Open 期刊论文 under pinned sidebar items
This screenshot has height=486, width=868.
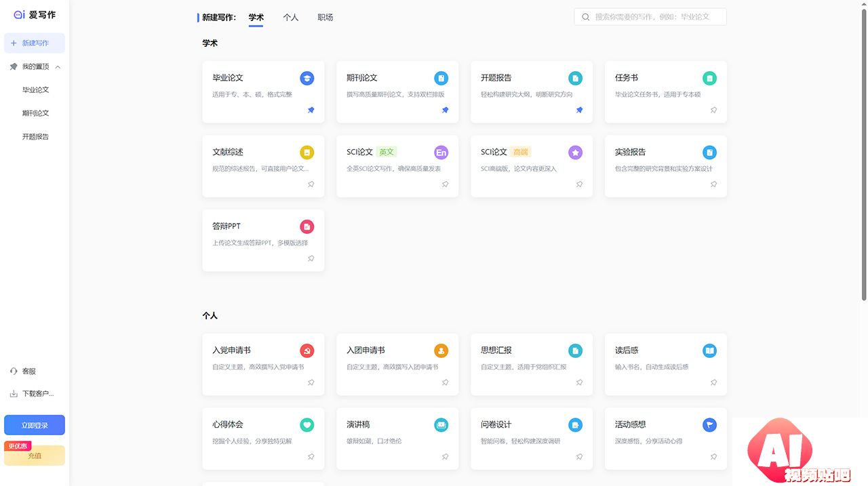[35, 113]
